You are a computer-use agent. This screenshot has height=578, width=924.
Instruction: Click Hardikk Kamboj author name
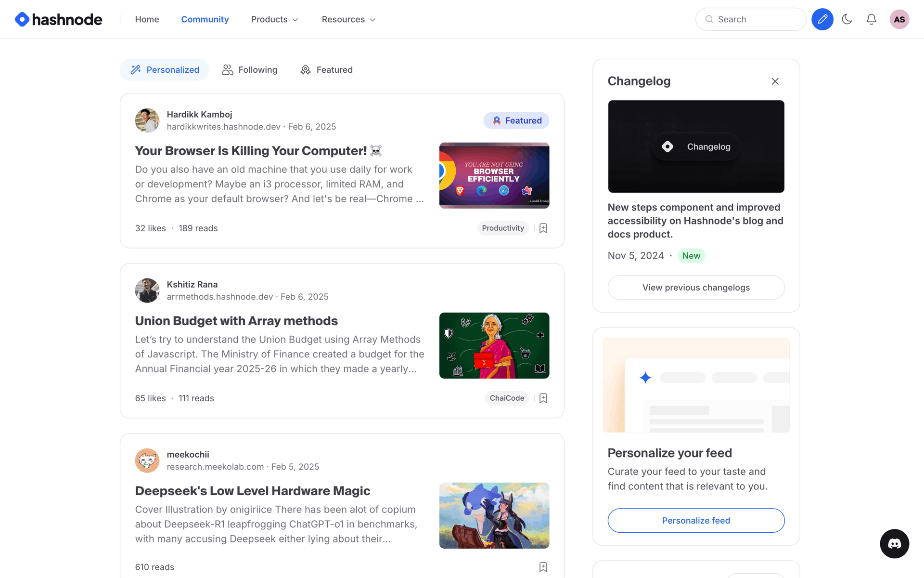(199, 114)
